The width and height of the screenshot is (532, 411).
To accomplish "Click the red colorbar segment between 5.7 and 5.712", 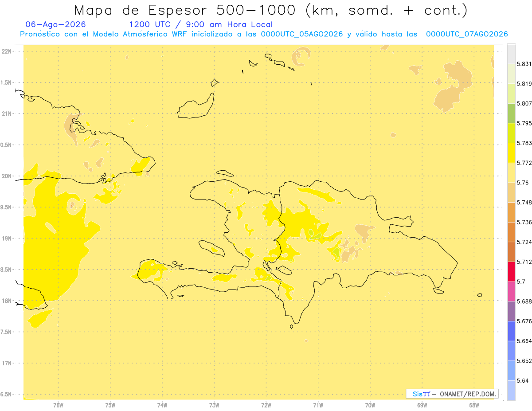I will click(511, 271).
